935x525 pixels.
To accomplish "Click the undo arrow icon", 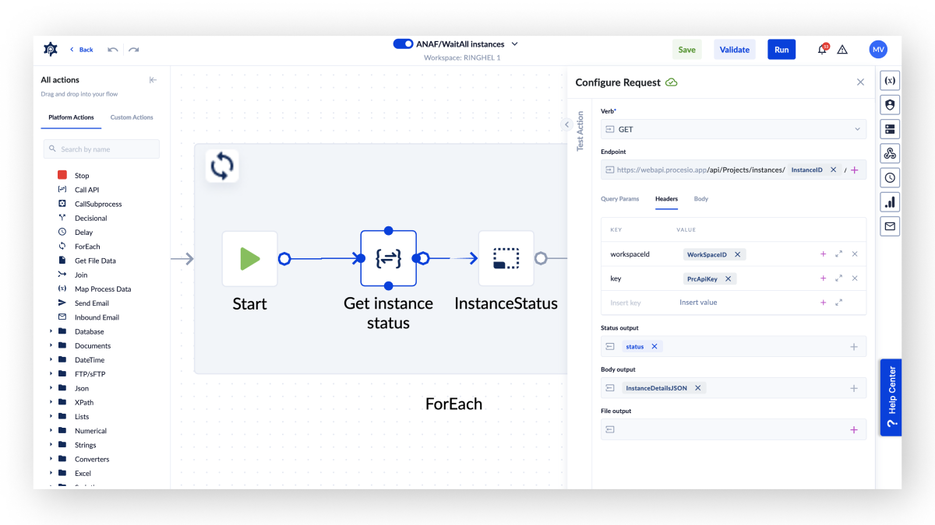I will pos(112,49).
